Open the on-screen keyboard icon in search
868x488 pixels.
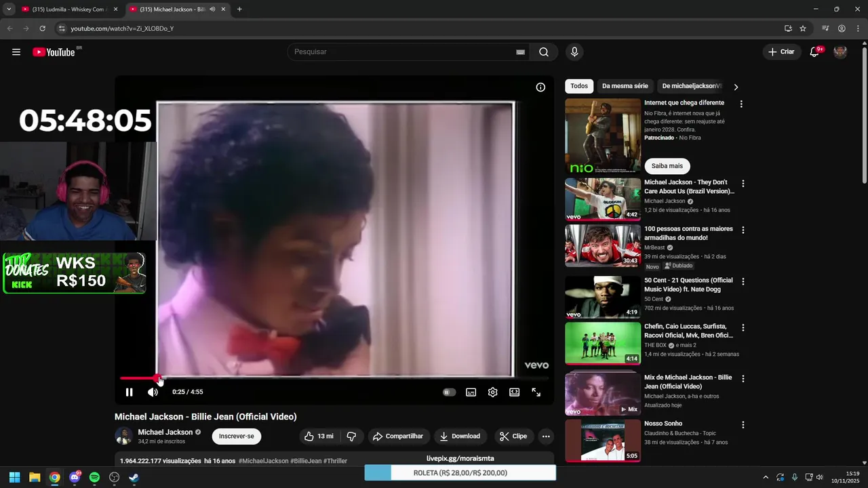point(521,52)
